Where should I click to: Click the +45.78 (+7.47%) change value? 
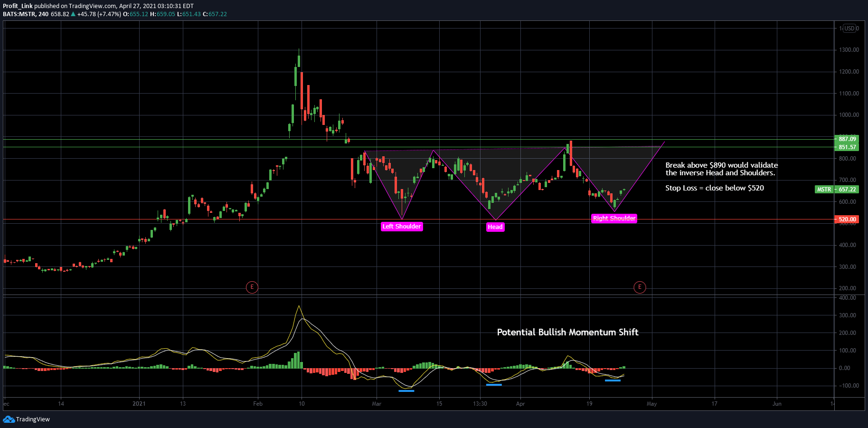pyautogui.click(x=99, y=14)
